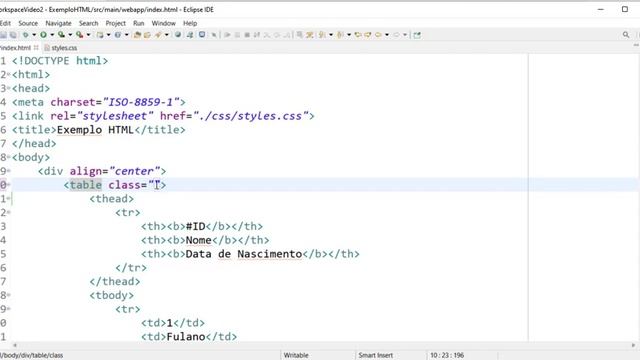Screen dimensions: 640x360
Task: Click the Writable status bar entry
Action: coord(296,355)
